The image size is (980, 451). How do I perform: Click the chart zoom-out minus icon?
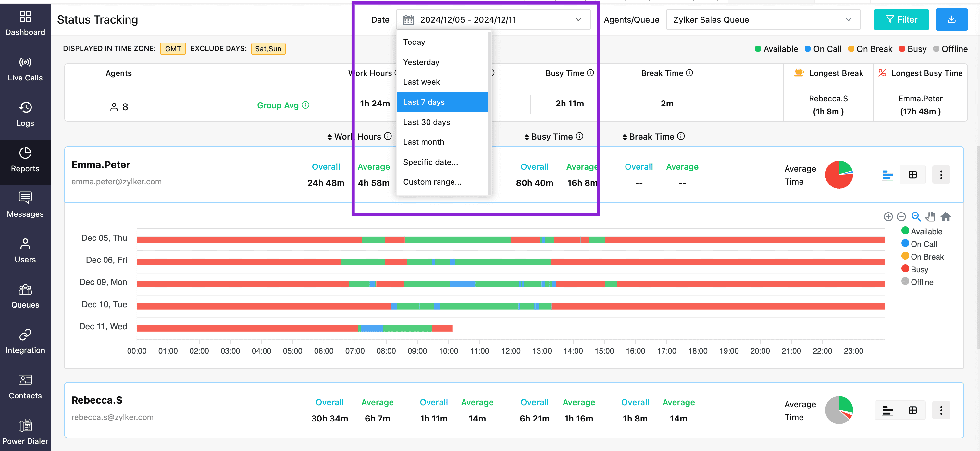[901, 217]
